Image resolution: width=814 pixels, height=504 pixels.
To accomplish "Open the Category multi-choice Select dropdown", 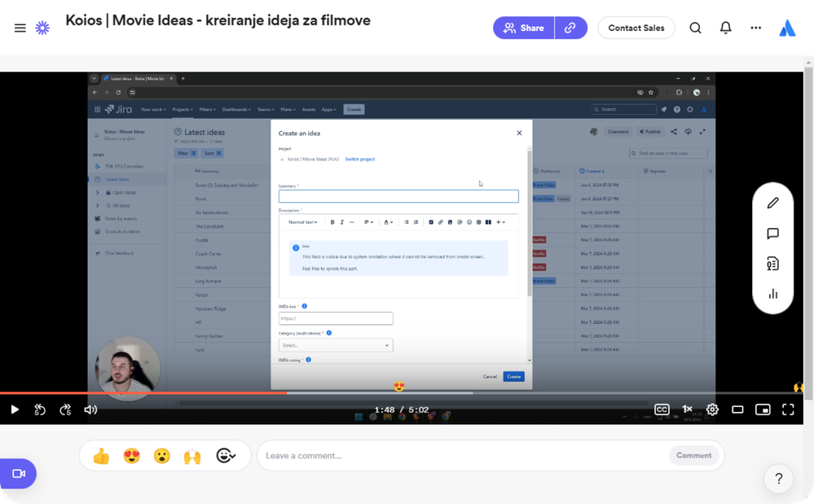I will [336, 345].
